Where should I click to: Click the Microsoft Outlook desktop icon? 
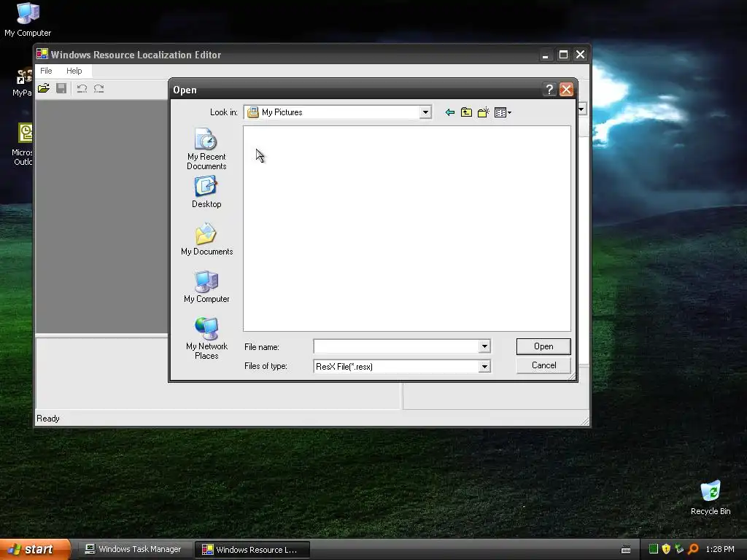click(x=23, y=144)
